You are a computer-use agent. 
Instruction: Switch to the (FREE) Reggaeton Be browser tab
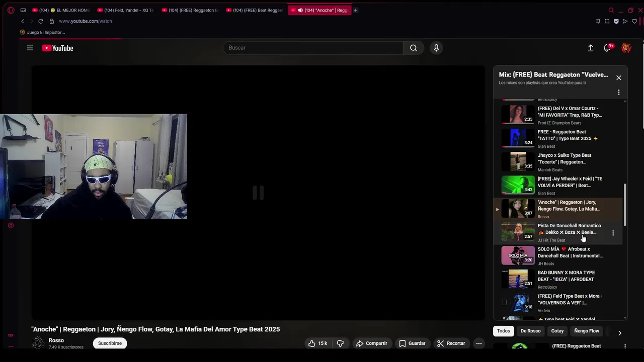(191, 10)
